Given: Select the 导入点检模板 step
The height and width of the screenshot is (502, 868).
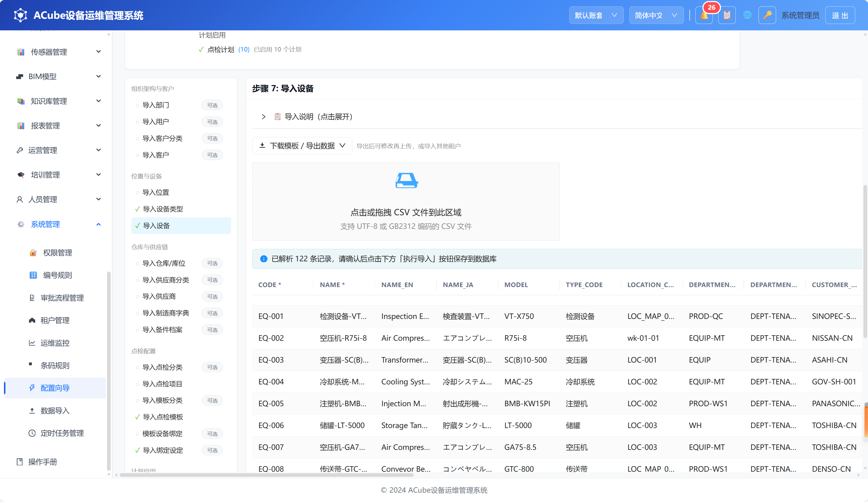Looking at the screenshot, I should 181,417.
